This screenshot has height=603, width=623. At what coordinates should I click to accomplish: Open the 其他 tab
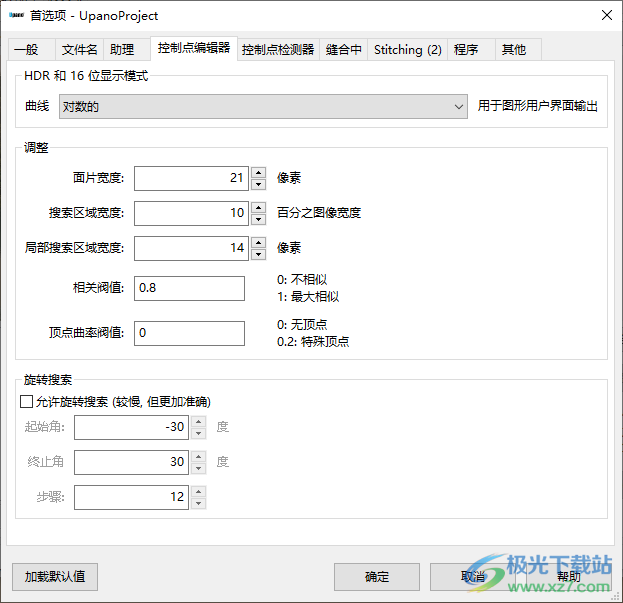click(x=519, y=50)
